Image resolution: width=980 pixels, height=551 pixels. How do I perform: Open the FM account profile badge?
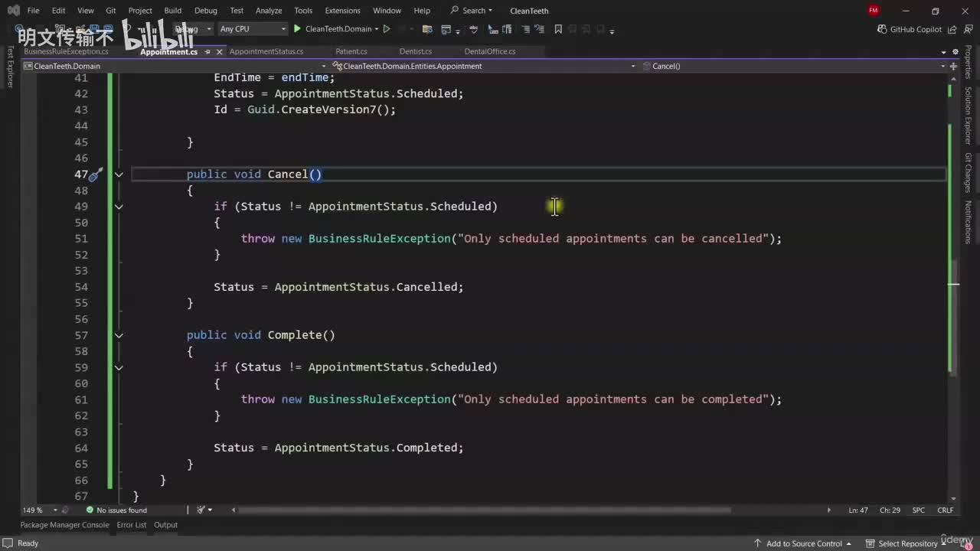874,11
